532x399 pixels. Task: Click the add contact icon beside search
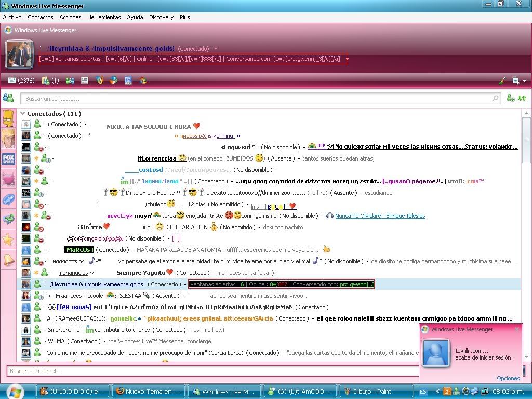510,98
